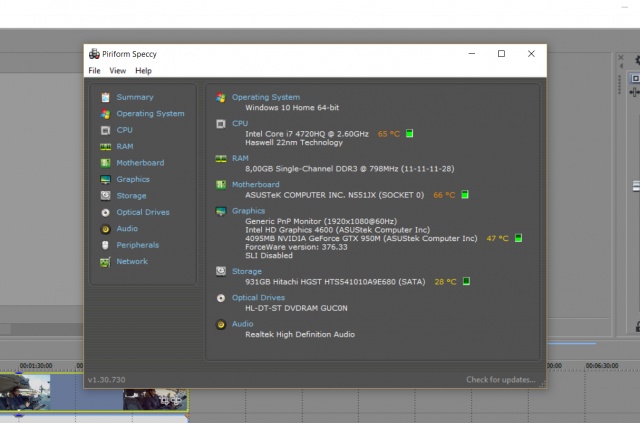
Task: Click the Audio icon in summary pane
Action: coord(221,325)
